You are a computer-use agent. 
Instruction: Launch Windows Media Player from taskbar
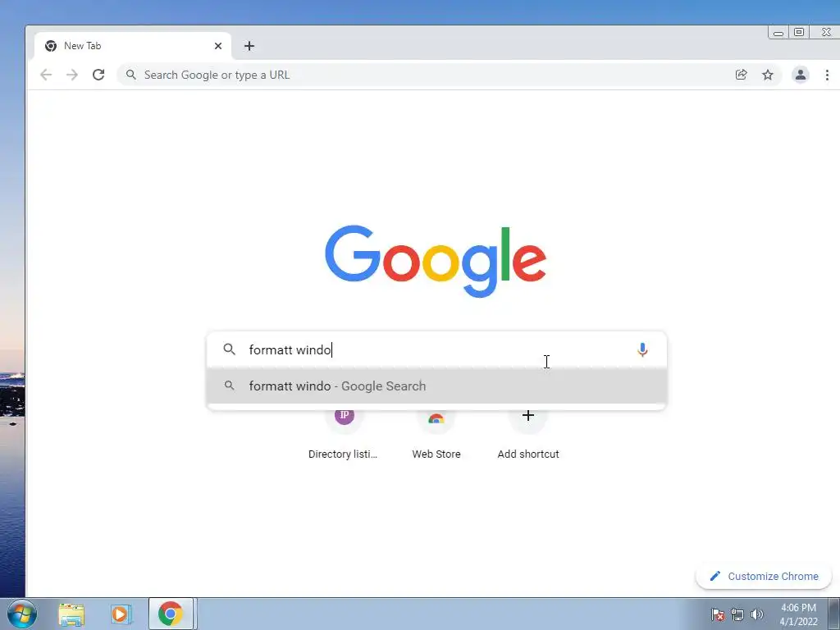pyautogui.click(x=121, y=614)
